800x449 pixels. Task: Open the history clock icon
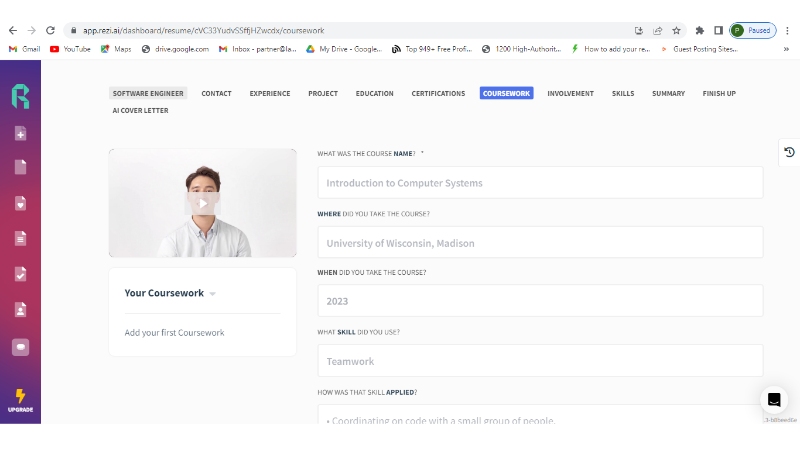click(789, 152)
